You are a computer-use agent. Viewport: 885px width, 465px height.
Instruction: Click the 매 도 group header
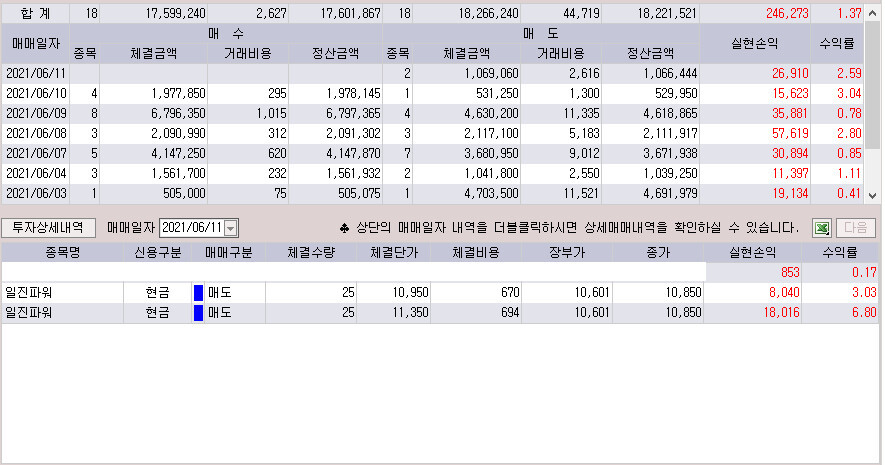click(x=541, y=34)
